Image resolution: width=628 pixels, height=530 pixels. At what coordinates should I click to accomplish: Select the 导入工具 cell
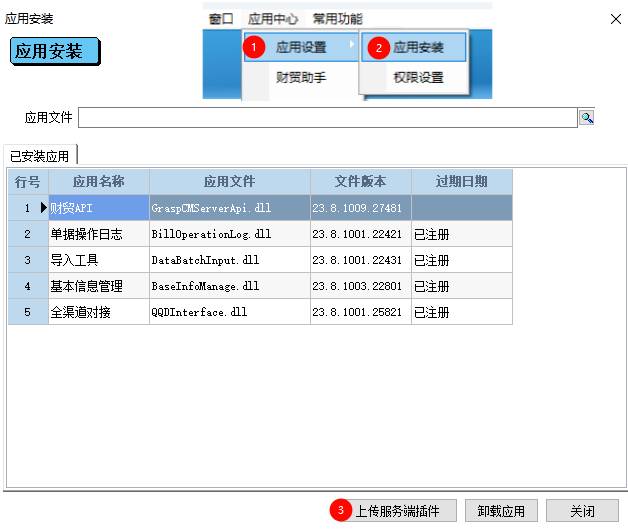(99, 260)
